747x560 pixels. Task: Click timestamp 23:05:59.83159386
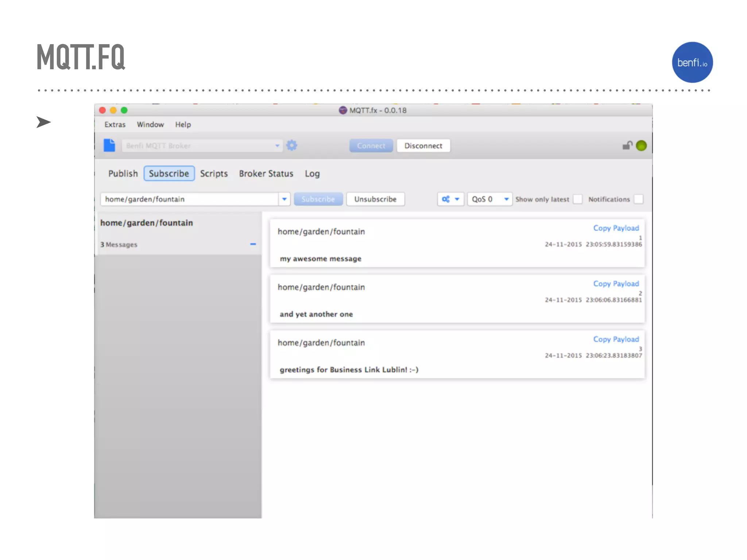[614, 244]
